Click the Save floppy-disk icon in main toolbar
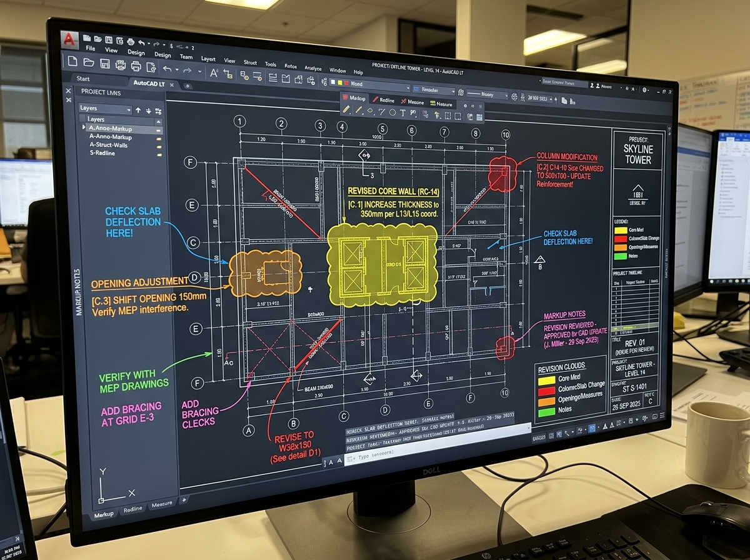 coord(105,64)
